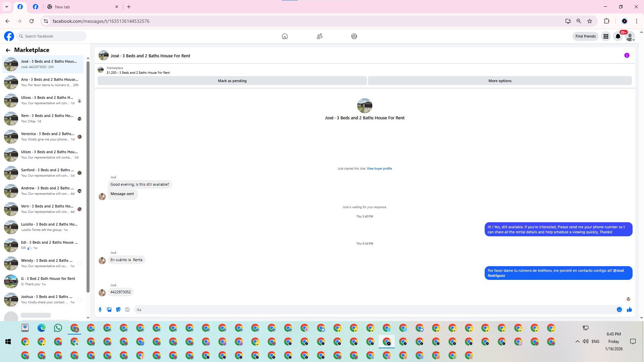This screenshot has width=644, height=362.
Task: Open the Facebook menu grid icon
Action: pos(606,36)
